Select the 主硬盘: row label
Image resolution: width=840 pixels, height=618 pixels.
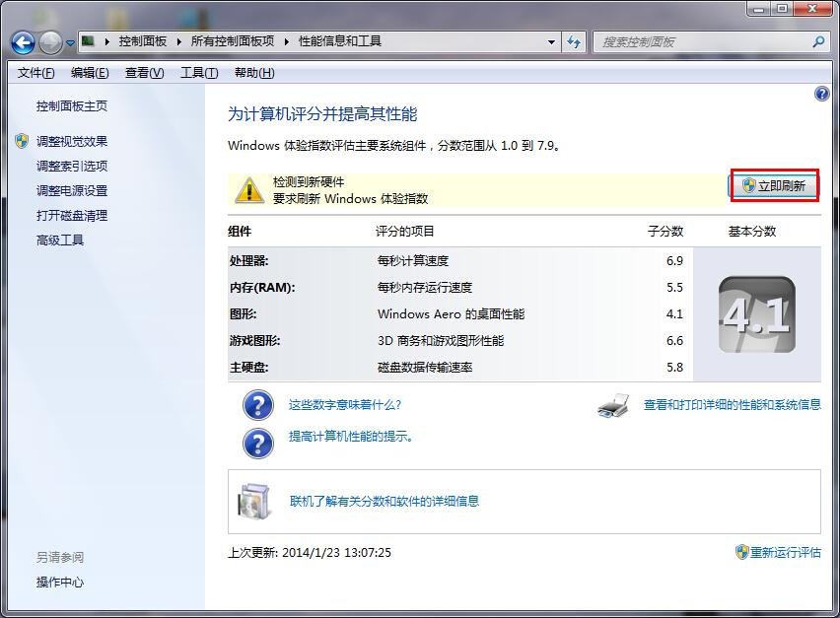[249, 368]
